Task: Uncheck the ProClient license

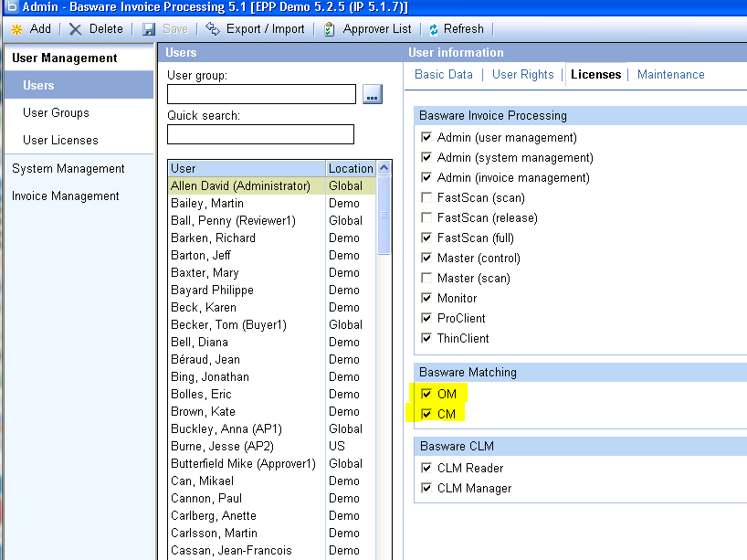Action: tap(426, 318)
